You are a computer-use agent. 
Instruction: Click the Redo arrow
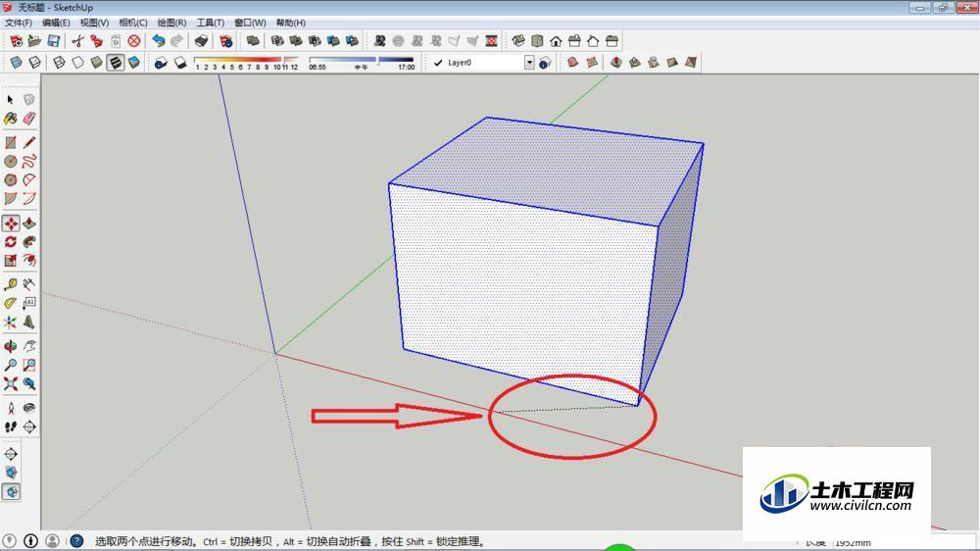click(176, 41)
